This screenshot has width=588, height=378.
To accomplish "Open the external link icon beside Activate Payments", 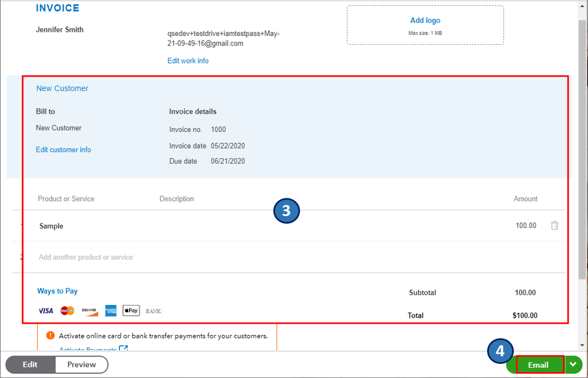I will coord(124,349).
